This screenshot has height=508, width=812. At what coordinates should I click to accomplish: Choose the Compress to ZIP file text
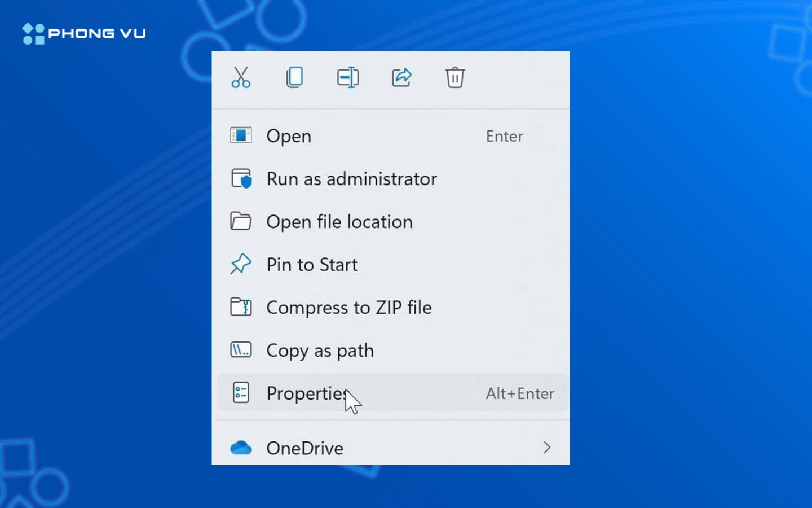(x=348, y=308)
